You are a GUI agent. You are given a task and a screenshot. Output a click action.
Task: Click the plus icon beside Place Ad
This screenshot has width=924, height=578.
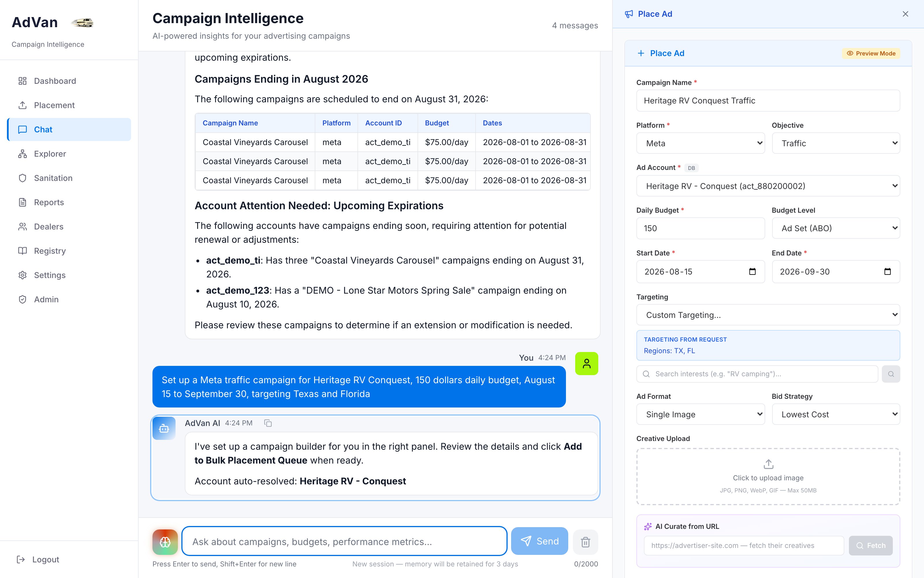(x=641, y=53)
